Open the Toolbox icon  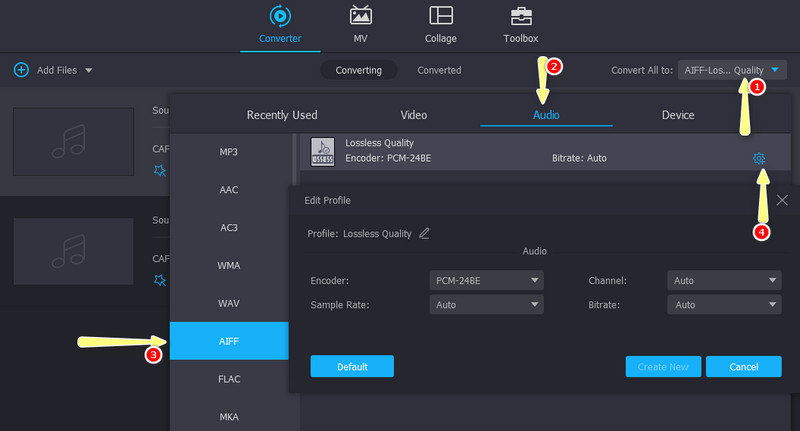521,16
